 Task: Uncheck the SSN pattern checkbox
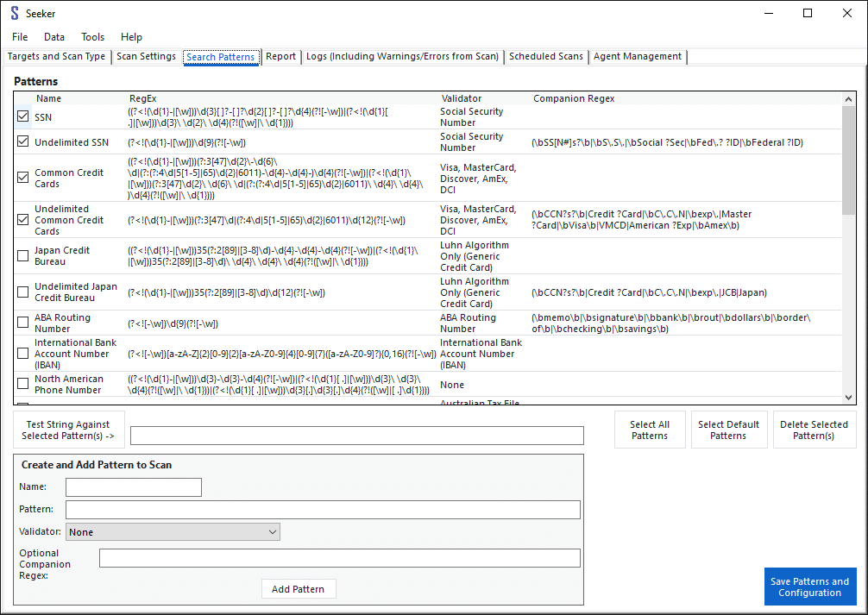[22, 116]
